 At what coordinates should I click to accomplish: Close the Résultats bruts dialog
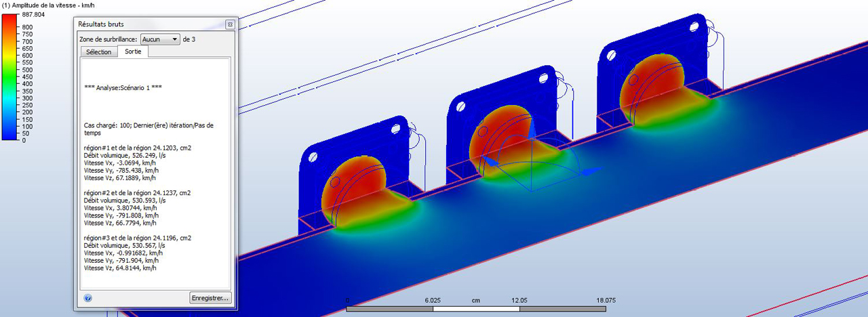229,24
